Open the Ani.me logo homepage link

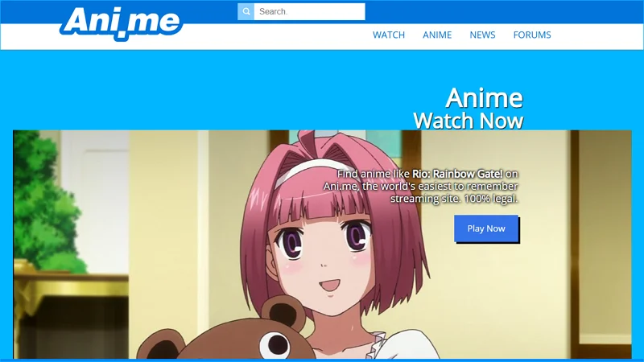click(122, 23)
